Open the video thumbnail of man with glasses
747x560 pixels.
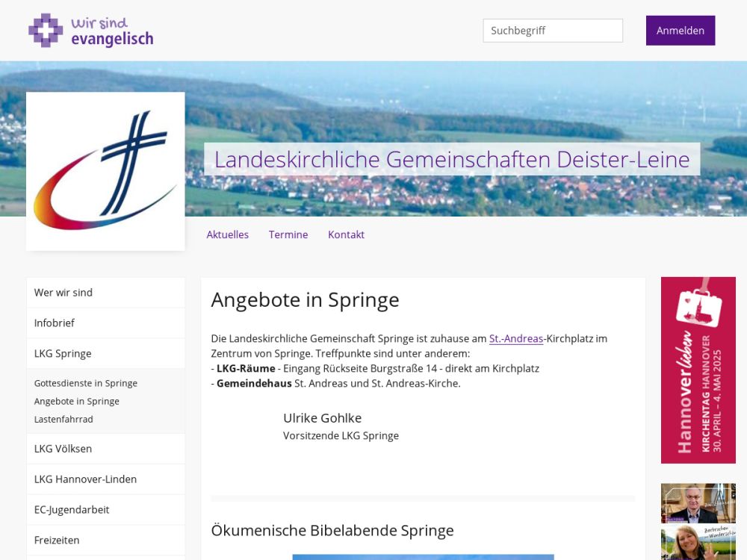point(698,503)
